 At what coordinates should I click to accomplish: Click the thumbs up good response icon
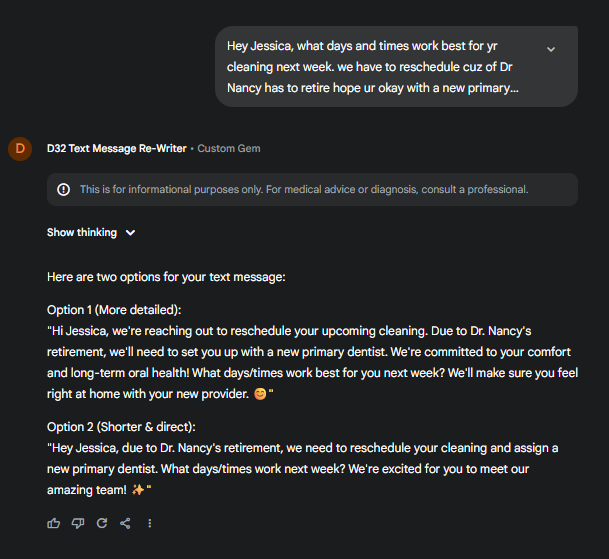click(53, 523)
